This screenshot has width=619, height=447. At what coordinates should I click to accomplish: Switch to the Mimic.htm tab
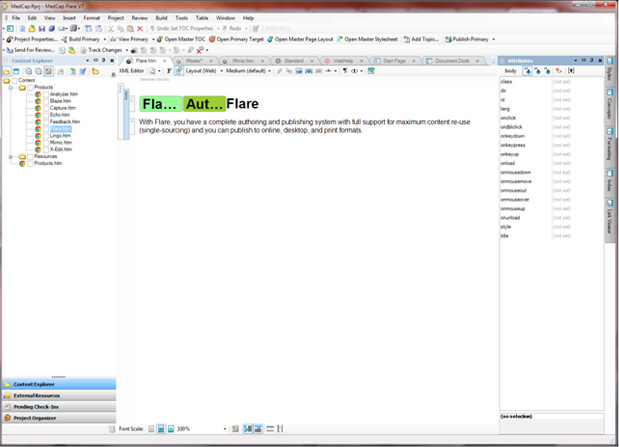click(x=242, y=61)
